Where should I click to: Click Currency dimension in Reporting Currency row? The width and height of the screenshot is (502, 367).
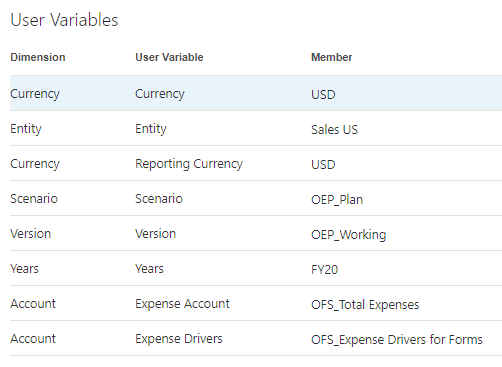35,164
